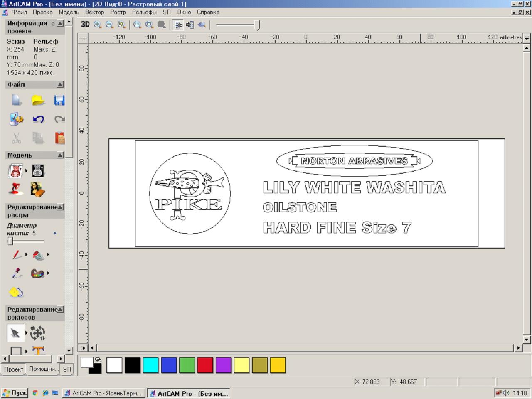This screenshot has height=399, width=532.
Task: Pick the cyan color swatch
Action: point(150,365)
